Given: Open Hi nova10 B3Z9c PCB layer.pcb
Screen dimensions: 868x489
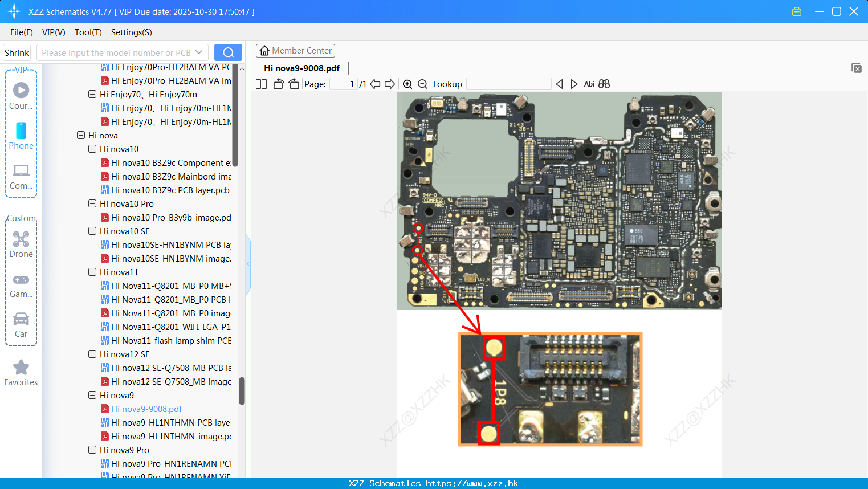Looking at the screenshot, I should click(165, 190).
